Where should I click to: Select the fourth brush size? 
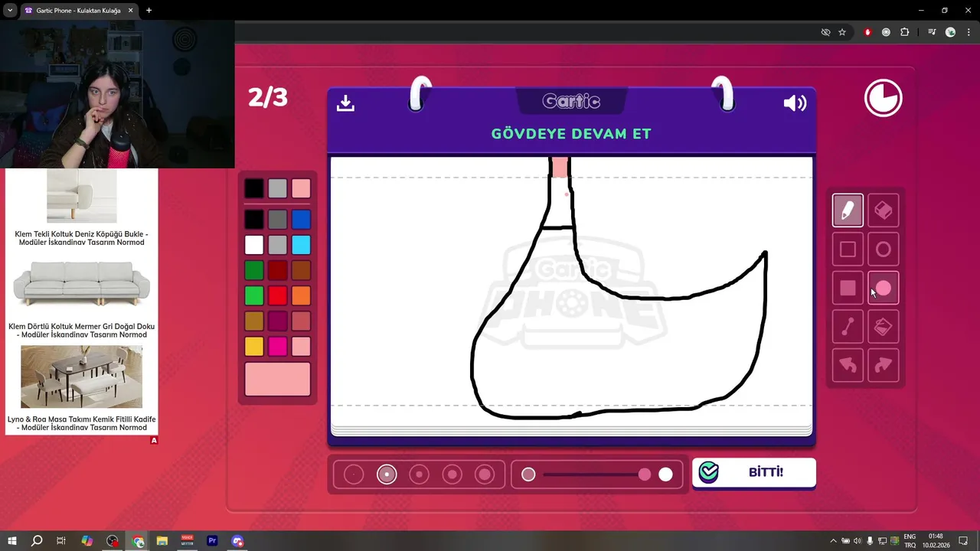click(x=452, y=474)
